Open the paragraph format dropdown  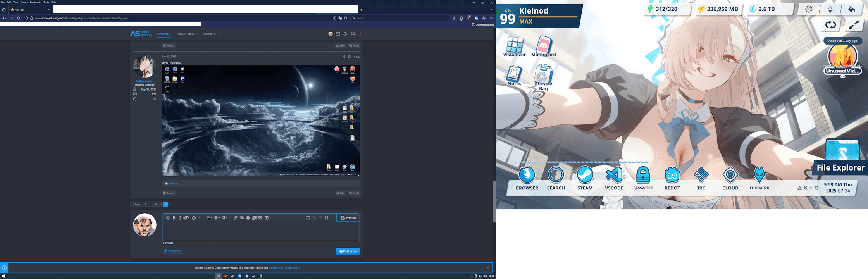pyautogui.click(x=225, y=218)
